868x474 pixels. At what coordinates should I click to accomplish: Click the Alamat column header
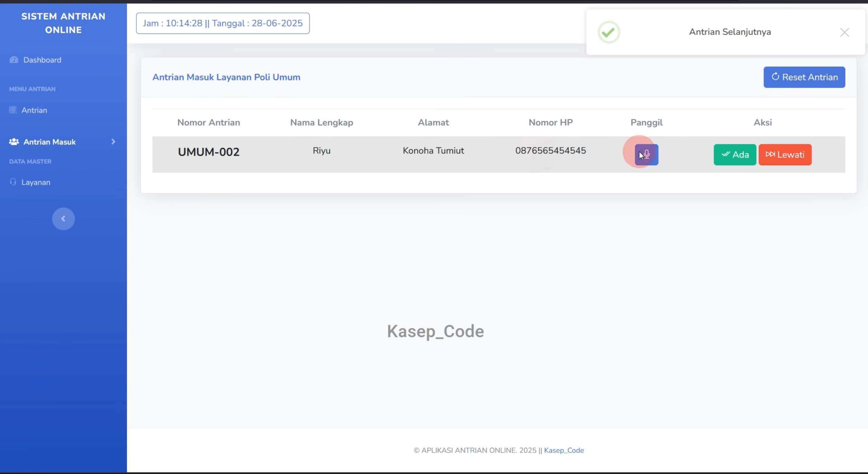[433, 123]
